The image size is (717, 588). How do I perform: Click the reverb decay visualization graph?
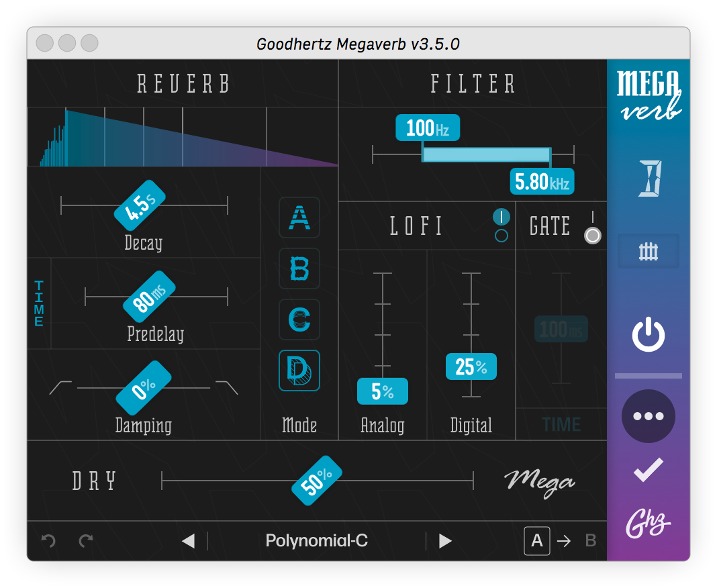(183, 137)
